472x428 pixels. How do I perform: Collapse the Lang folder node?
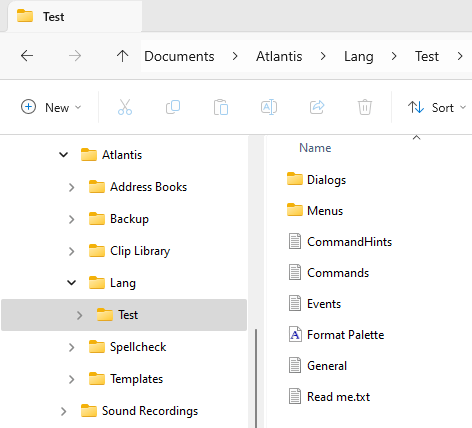(71, 283)
